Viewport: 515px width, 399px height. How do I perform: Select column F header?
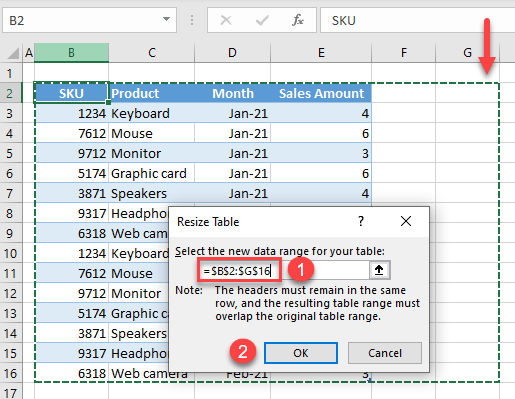[x=404, y=53]
